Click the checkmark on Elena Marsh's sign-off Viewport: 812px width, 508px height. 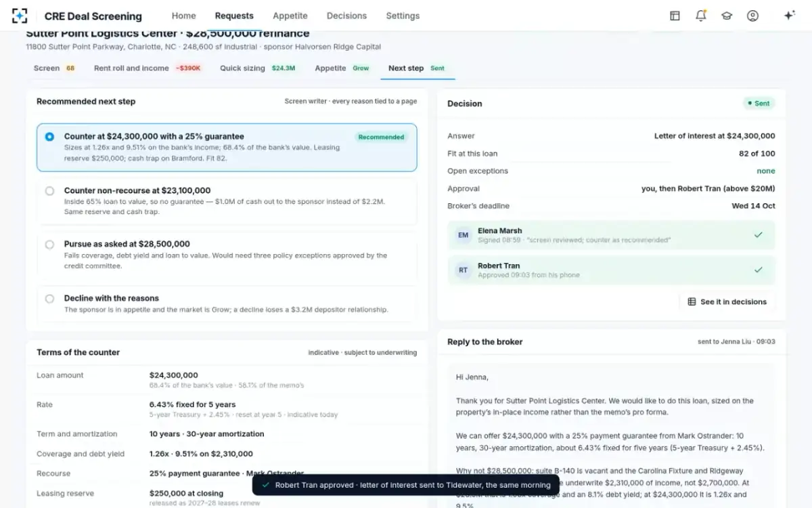pyautogui.click(x=759, y=235)
